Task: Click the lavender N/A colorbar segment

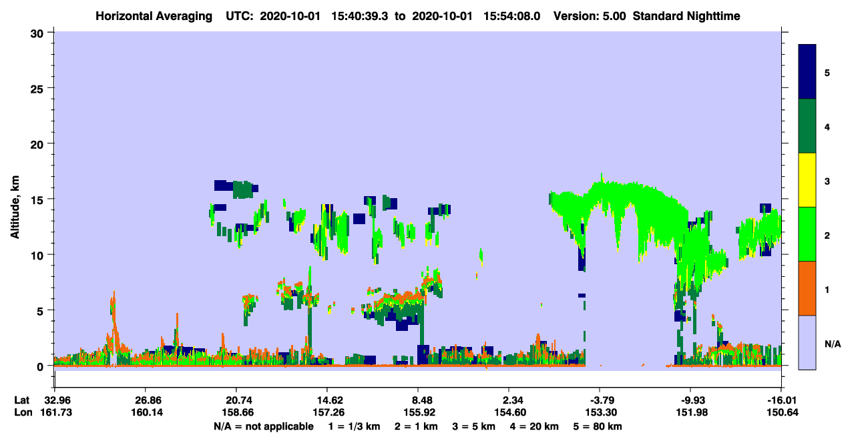Action: click(x=807, y=342)
